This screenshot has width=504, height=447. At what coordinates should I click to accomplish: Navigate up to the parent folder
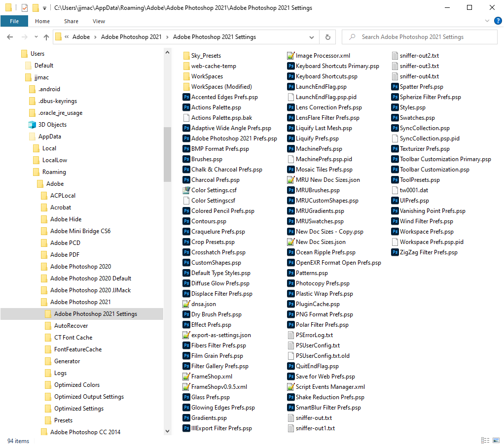point(46,36)
